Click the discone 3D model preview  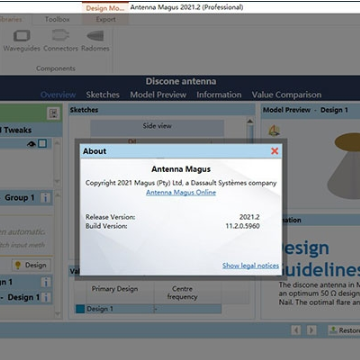[343, 165]
